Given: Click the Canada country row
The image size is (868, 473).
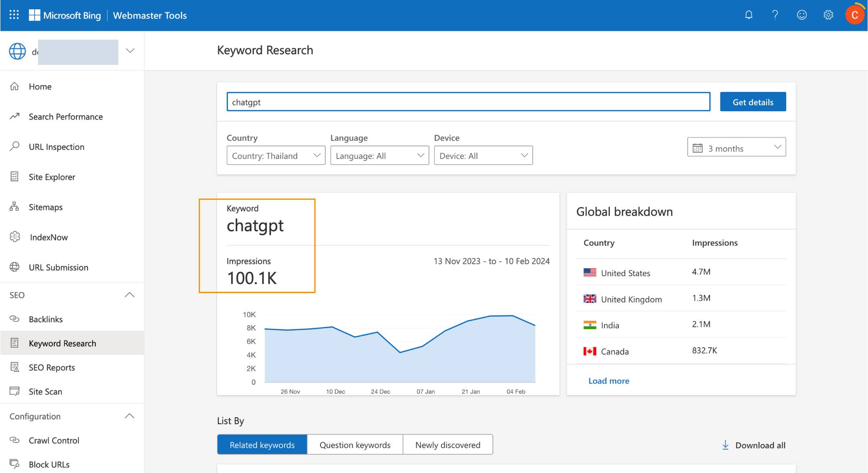Looking at the screenshot, I should coord(681,351).
